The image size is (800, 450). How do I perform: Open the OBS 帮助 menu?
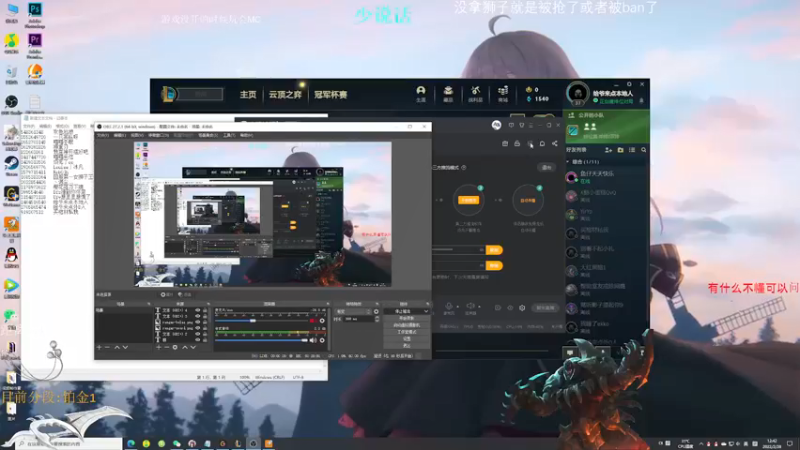pos(246,135)
